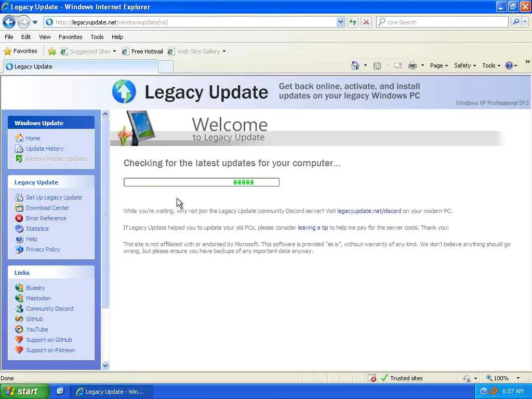Click the Add to Favorites Bar star icon

[x=51, y=51]
